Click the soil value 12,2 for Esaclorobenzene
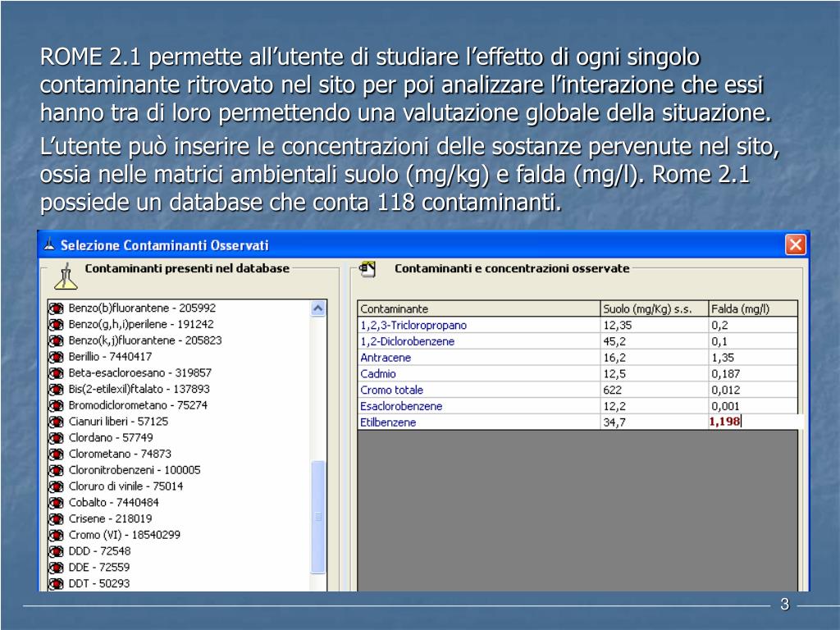840x630 pixels. click(614, 406)
